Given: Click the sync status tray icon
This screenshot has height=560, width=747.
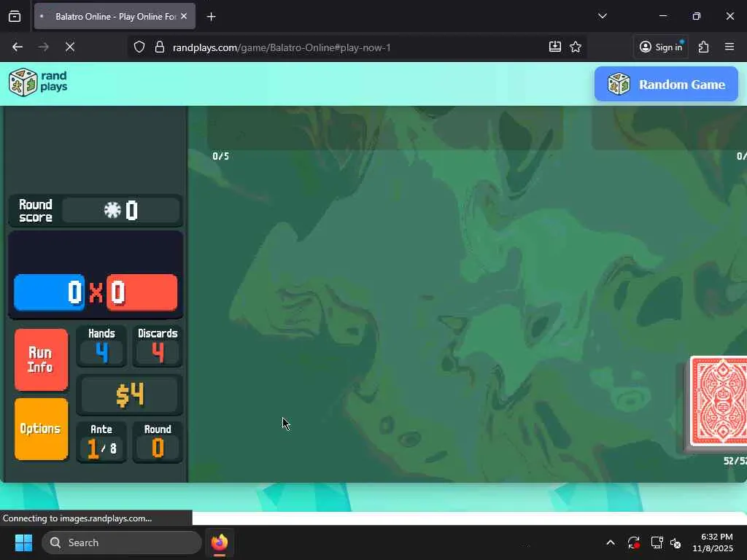Looking at the screenshot, I should (634, 542).
